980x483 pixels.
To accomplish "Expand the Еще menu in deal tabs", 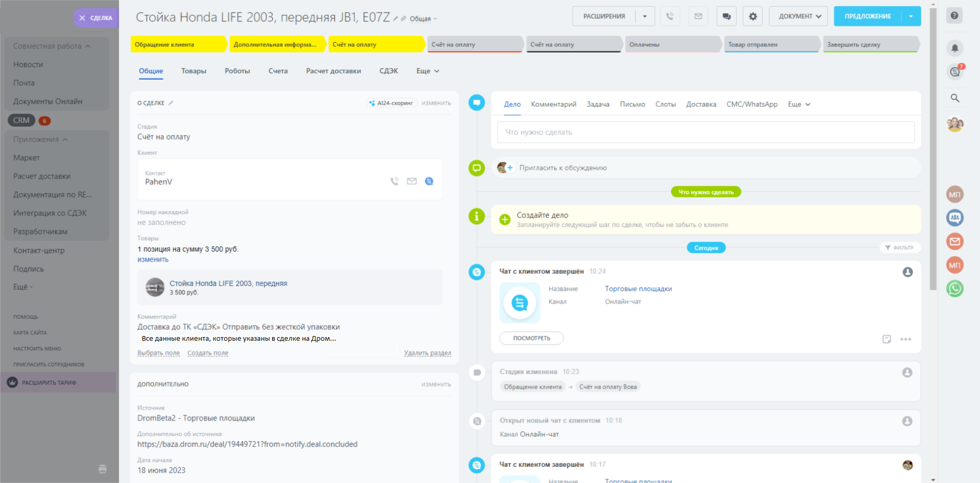I will point(427,71).
